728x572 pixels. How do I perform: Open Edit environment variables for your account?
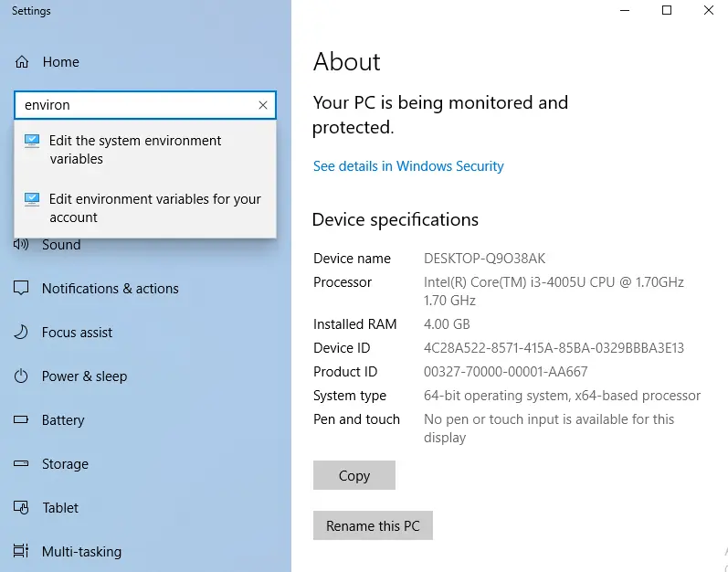click(x=145, y=208)
